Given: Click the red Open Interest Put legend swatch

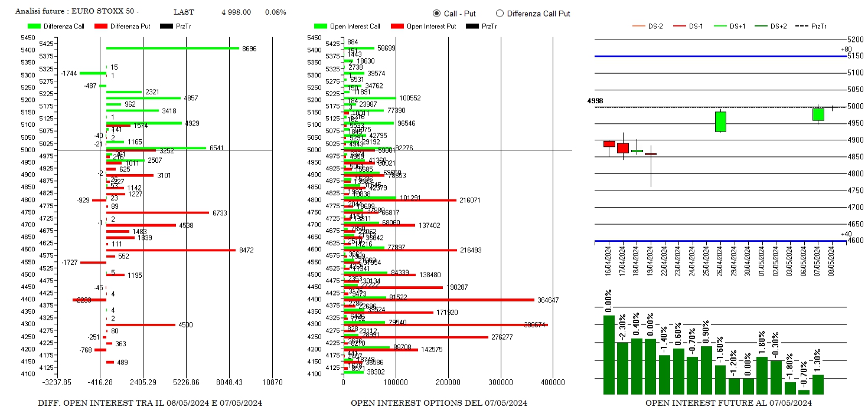Looking at the screenshot, I should [x=397, y=27].
